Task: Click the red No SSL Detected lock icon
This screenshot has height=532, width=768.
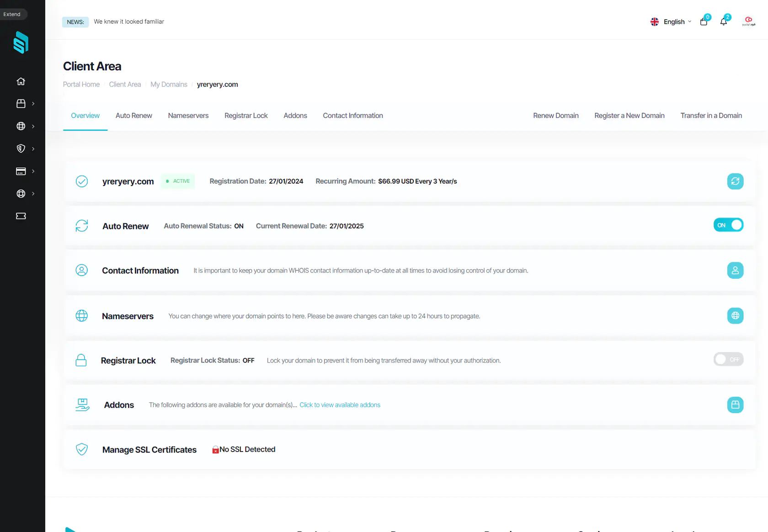Action: coord(215,450)
